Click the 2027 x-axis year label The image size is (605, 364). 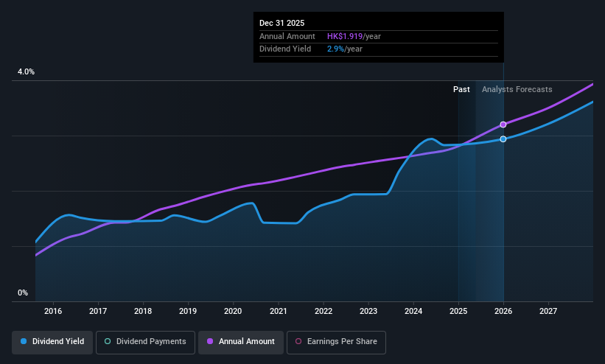(x=548, y=311)
